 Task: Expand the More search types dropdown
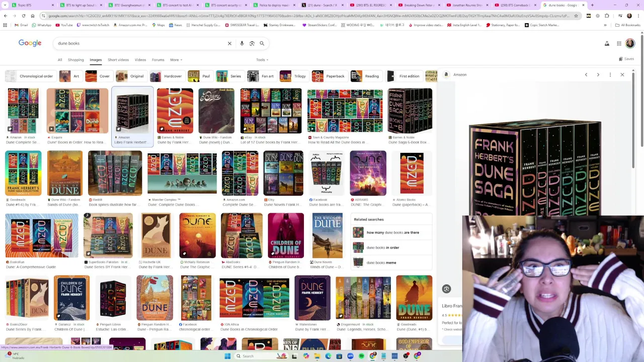176,60
